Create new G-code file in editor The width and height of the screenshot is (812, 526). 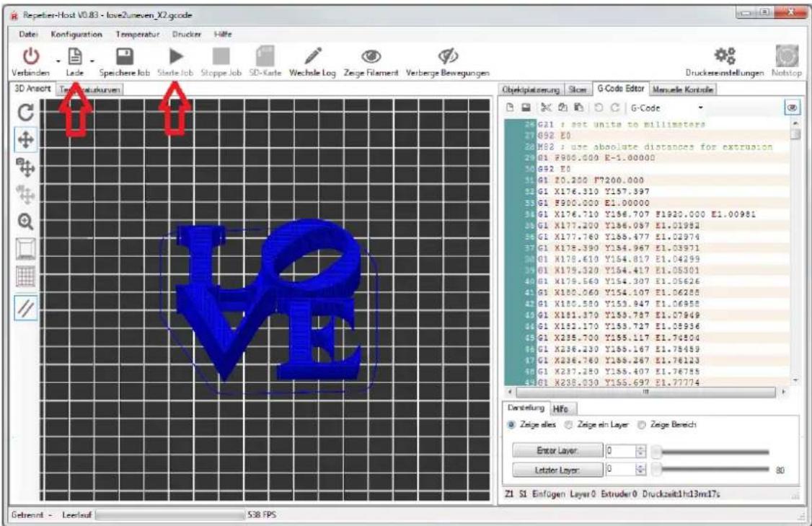tap(510, 108)
